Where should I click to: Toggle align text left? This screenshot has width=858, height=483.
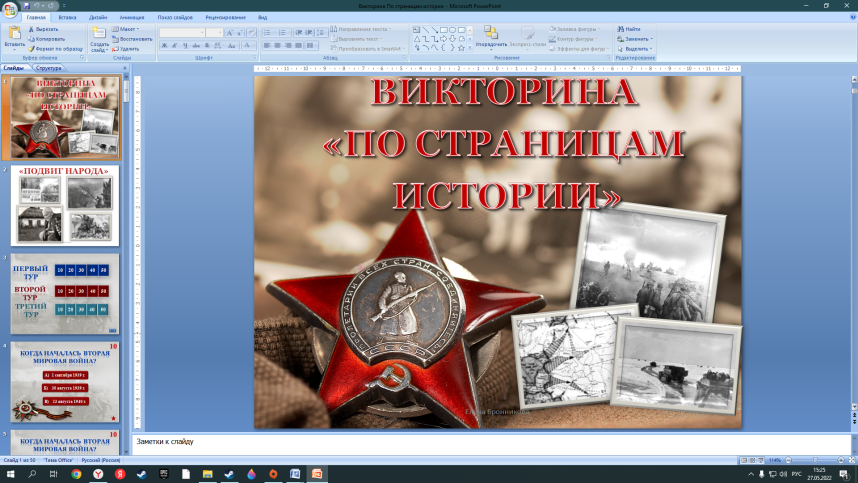click(266, 45)
